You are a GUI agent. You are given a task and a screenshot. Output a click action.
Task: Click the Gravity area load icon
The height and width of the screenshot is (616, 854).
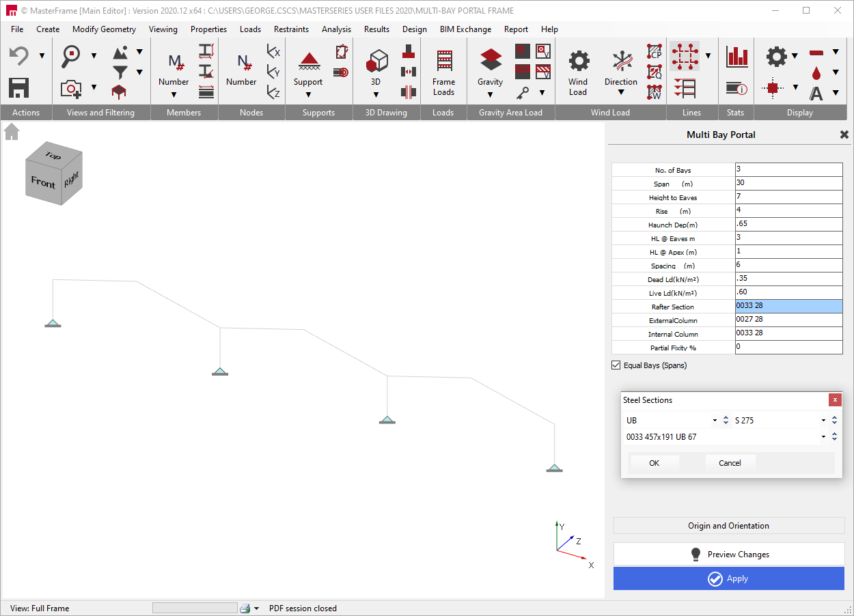click(491, 60)
